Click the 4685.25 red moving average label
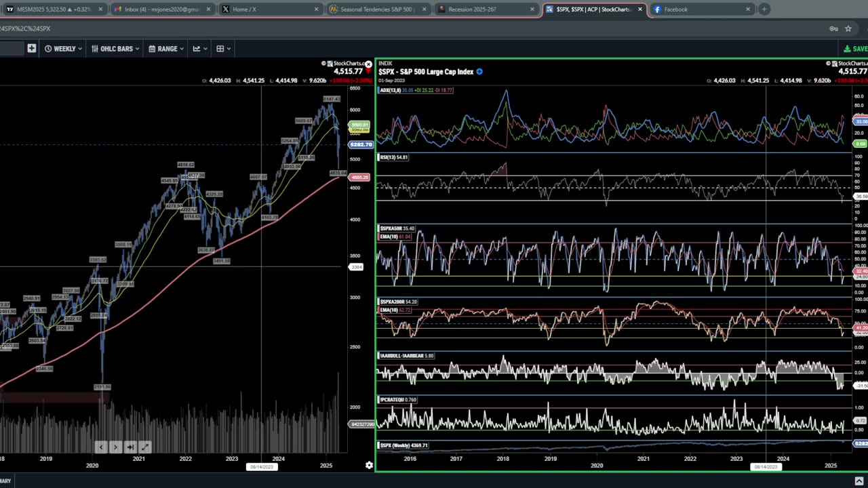Image resolution: width=868 pixels, height=488 pixels. (359, 178)
